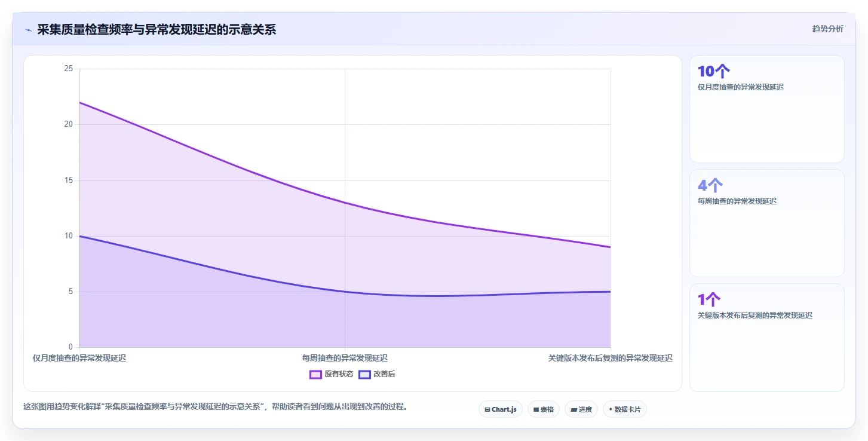Toggle the 改善后 legend item

click(x=377, y=375)
